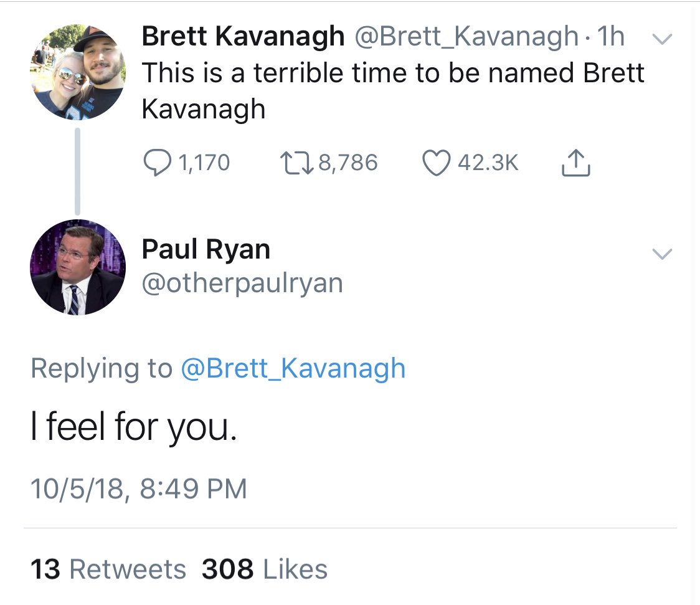The image size is (700, 605).
Task: Open the @Brett_Kavanagh mention link
Action: (x=293, y=368)
